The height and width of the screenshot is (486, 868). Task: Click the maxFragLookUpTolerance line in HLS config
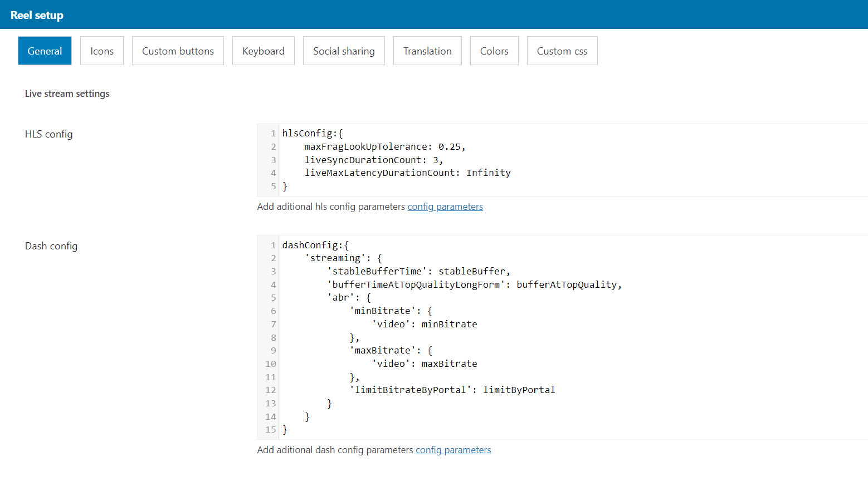pyautogui.click(x=384, y=147)
